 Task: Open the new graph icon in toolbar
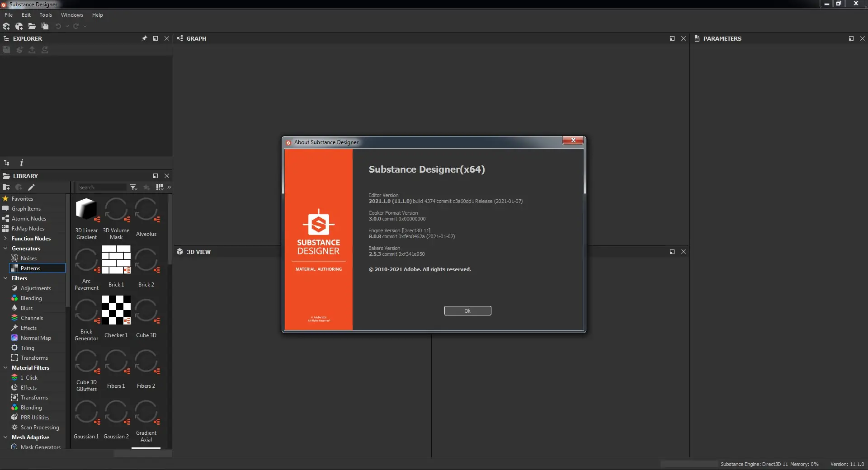(x=19, y=26)
